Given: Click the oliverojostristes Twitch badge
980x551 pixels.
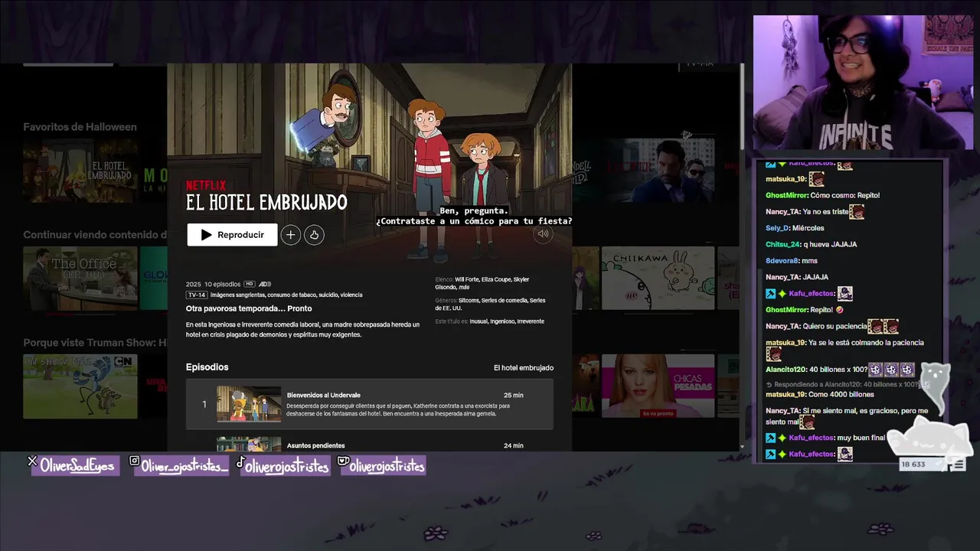Looking at the screenshot, I should pos(381,465).
